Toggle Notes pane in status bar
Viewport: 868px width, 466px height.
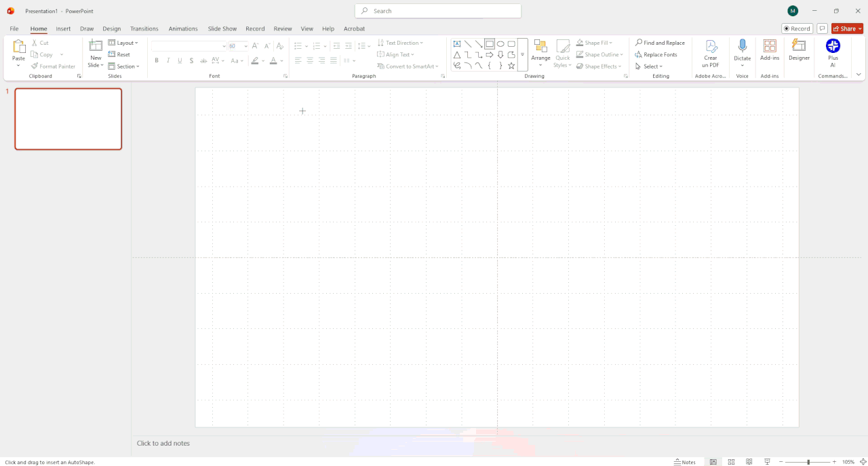(685, 462)
